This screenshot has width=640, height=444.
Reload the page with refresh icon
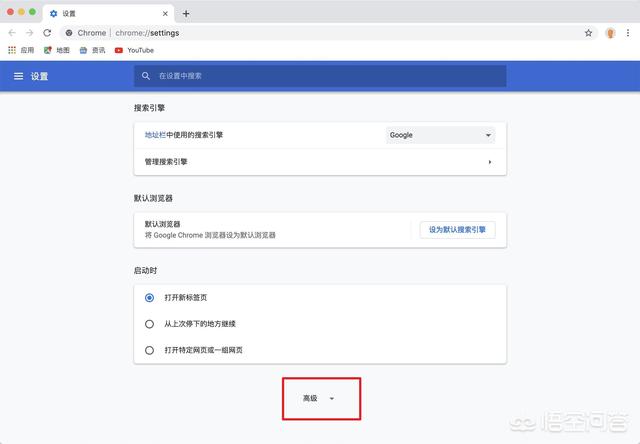47,33
